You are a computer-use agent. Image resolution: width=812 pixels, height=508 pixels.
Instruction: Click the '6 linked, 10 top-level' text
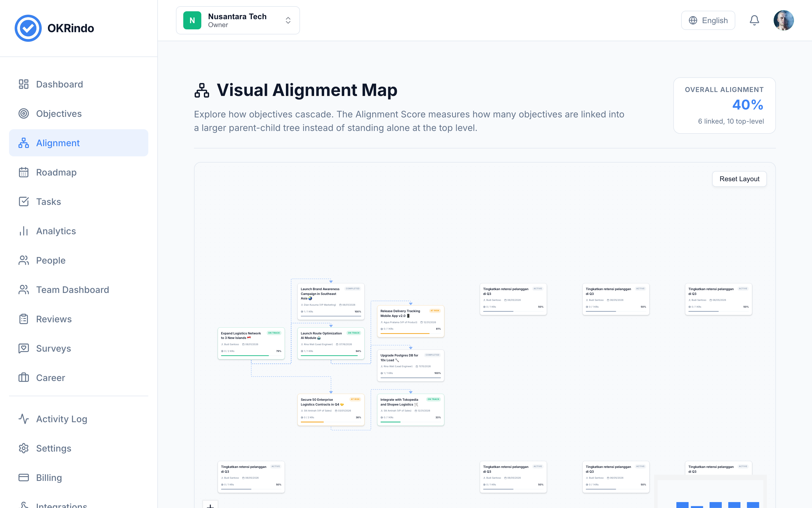coord(731,121)
